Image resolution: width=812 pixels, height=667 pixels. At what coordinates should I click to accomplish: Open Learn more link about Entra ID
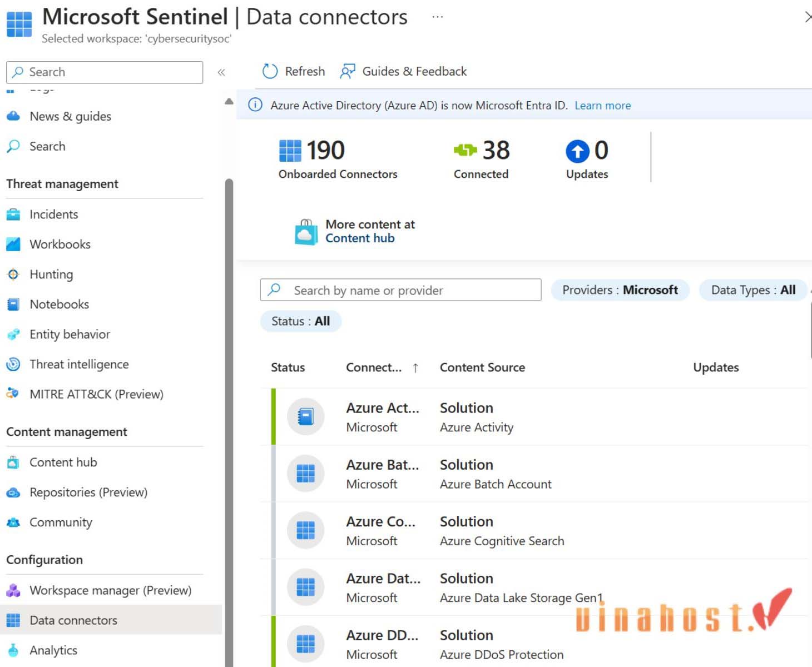(602, 106)
